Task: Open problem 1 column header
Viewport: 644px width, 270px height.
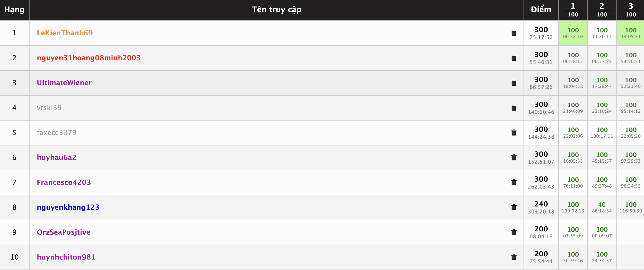Action: coord(573,10)
